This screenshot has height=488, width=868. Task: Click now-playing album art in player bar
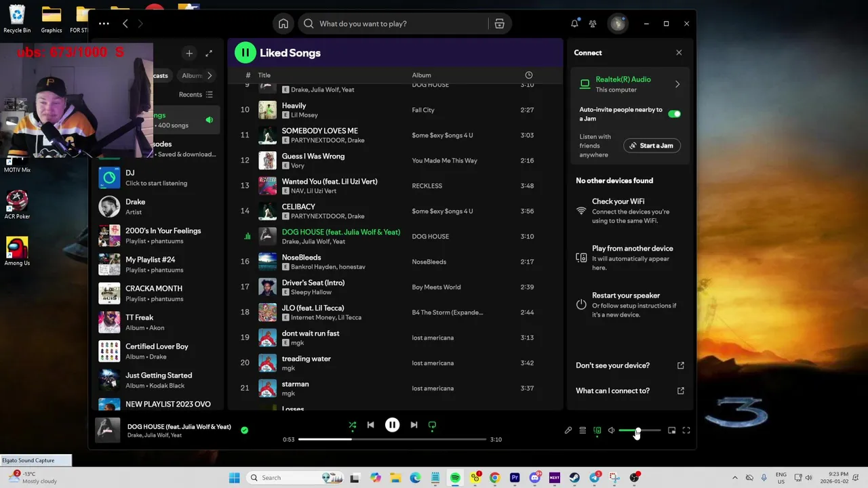[107, 430]
